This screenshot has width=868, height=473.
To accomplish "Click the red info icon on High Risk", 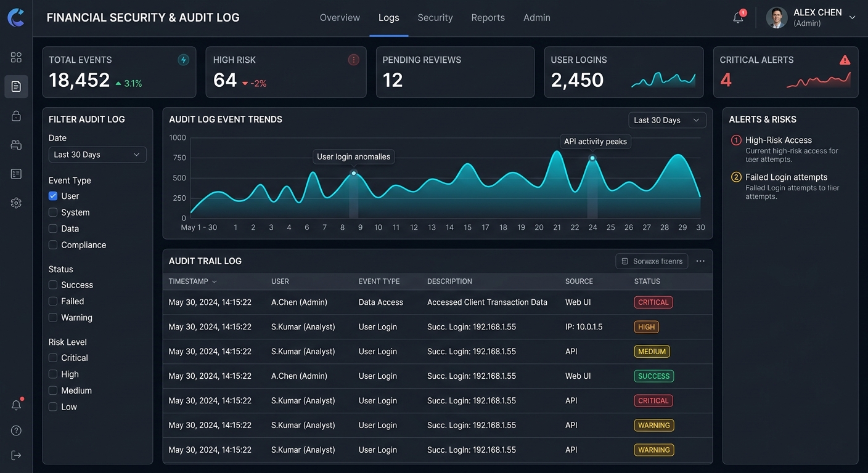I will (353, 60).
